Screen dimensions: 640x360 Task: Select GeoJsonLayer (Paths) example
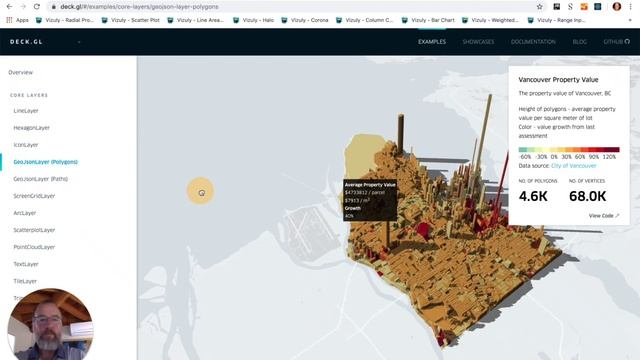[40, 179]
